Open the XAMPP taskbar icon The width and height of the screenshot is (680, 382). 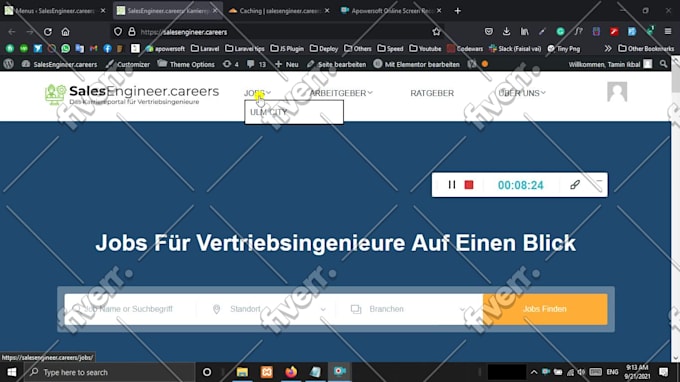pyautogui.click(x=267, y=372)
